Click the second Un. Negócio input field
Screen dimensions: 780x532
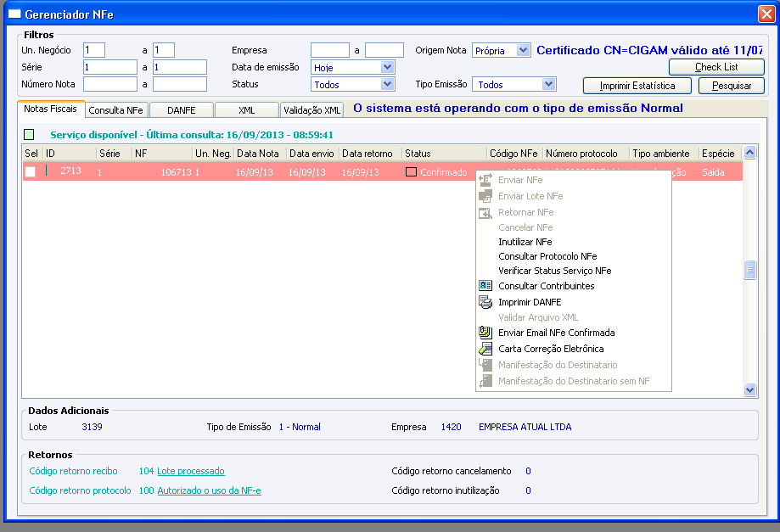coord(164,50)
